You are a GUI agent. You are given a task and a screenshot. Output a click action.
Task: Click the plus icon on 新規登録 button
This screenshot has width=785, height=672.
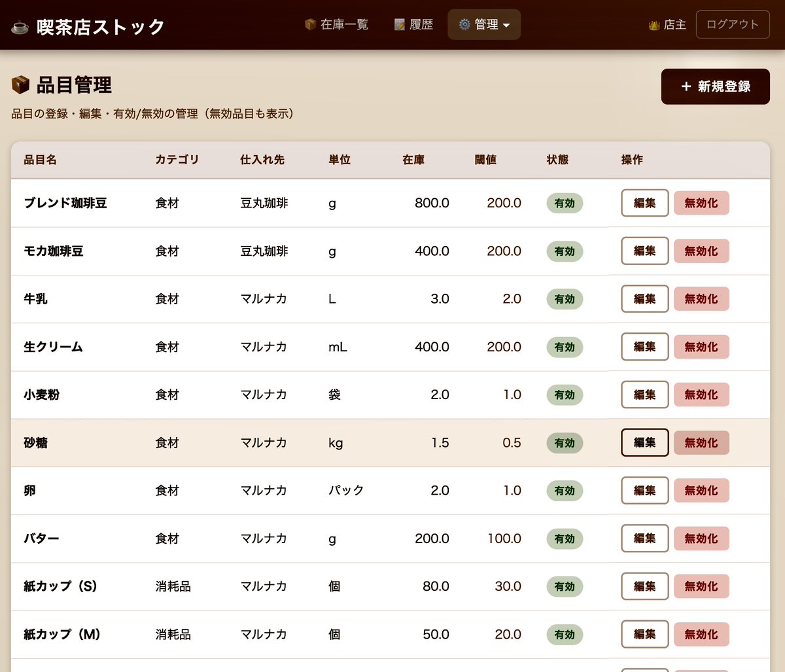click(686, 86)
